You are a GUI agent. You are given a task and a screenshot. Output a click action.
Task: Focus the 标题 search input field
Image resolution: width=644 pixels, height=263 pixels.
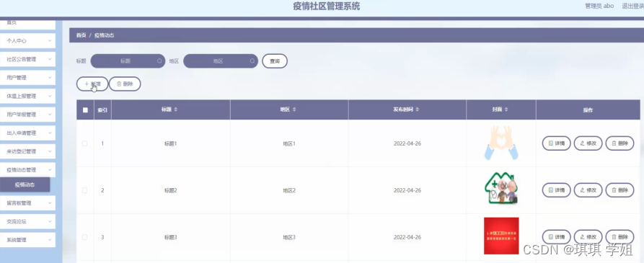point(128,61)
